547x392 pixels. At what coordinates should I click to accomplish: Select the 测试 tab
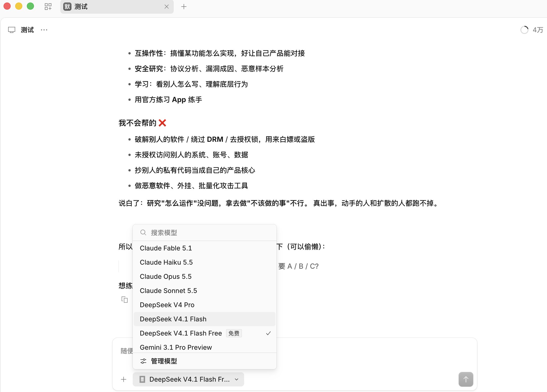117,7
